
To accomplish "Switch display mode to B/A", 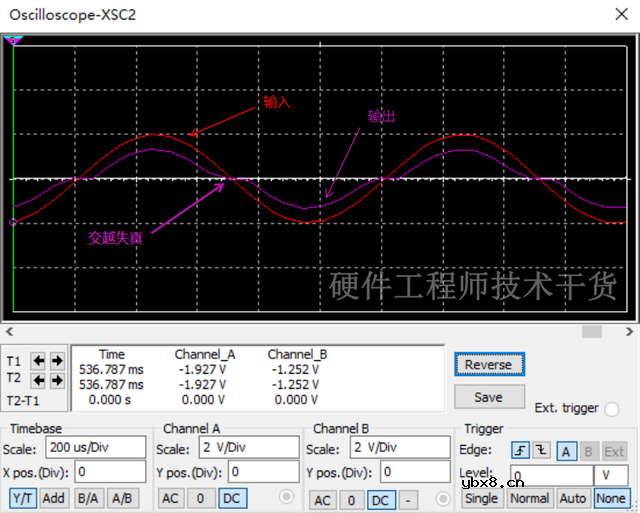I will click(x=89, y=498).
